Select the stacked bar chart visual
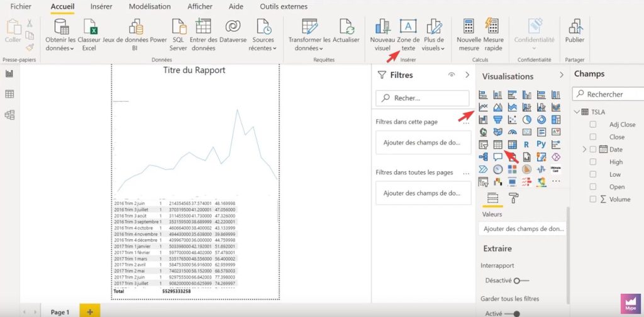This screenshot has width=644, height=317. coord(484,95)
